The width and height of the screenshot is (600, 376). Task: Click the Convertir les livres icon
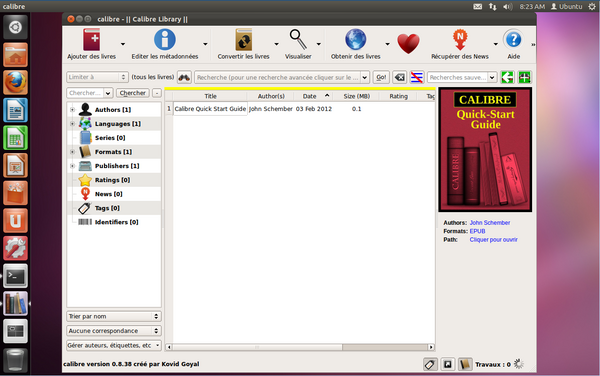[244, 40]
